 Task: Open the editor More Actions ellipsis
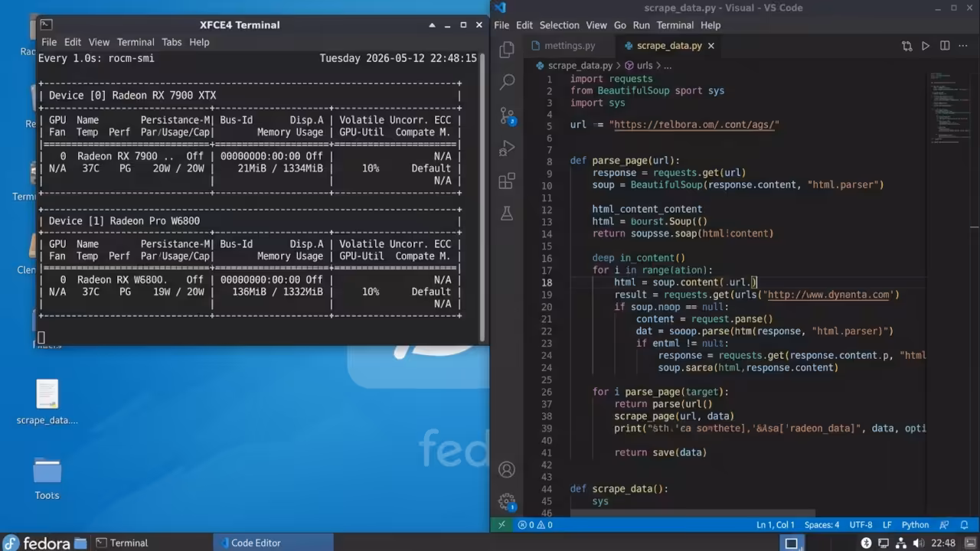pyautogui.click(x=963, y=46)
